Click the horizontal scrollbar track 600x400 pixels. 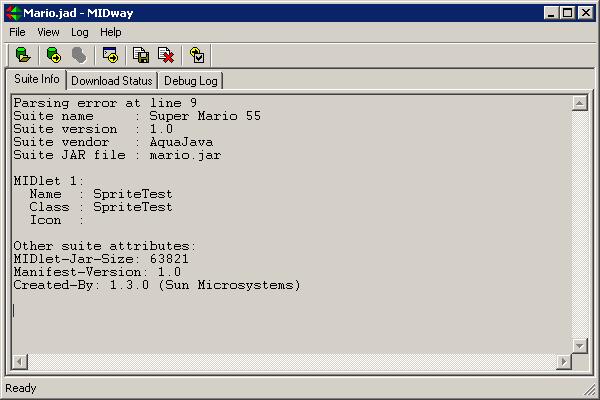coord(292,361)
